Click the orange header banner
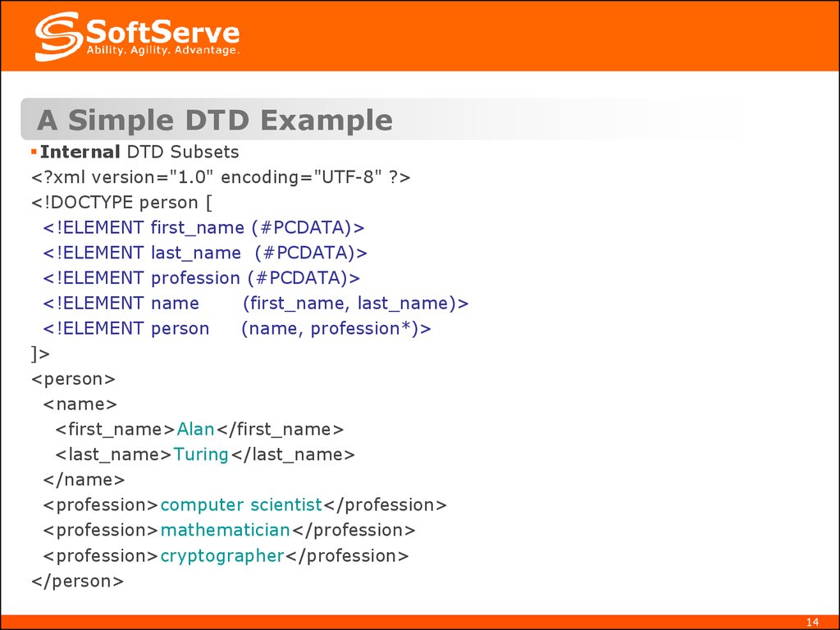This screenshot has height=630, width=840. coord(420,33)
